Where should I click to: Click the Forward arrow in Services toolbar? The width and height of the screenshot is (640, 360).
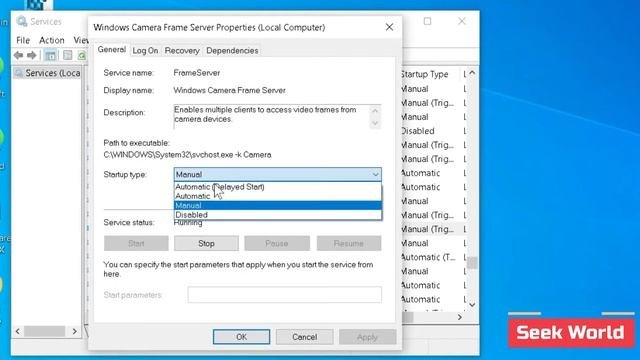tap(32, 55)
